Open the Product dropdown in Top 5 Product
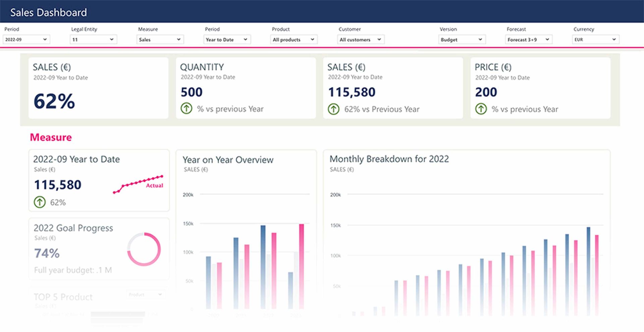 [x=146, y=294]
